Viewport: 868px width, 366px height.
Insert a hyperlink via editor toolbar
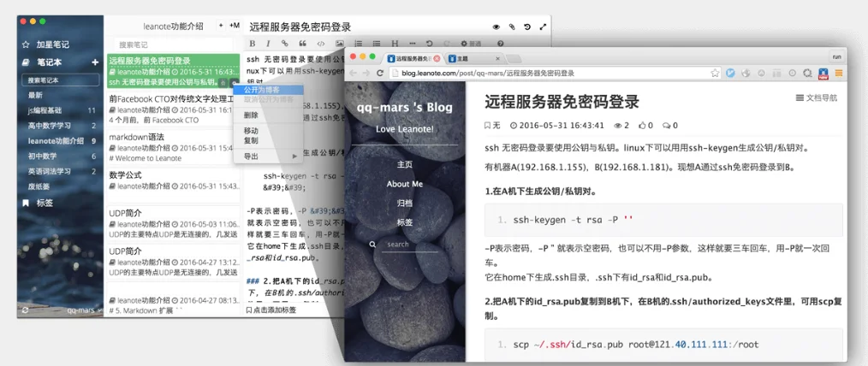tap(284, 43)
